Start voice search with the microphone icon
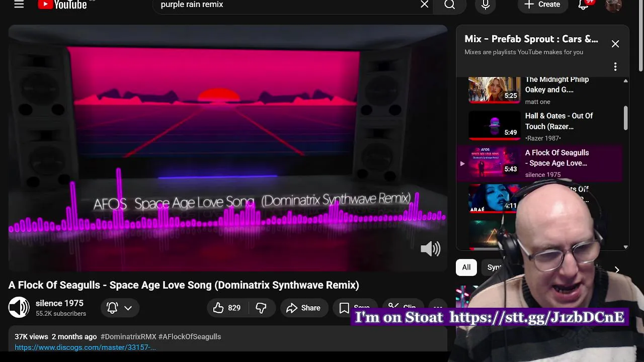The width and height of the screenshot is (644, 362). (x=486, y=5)
